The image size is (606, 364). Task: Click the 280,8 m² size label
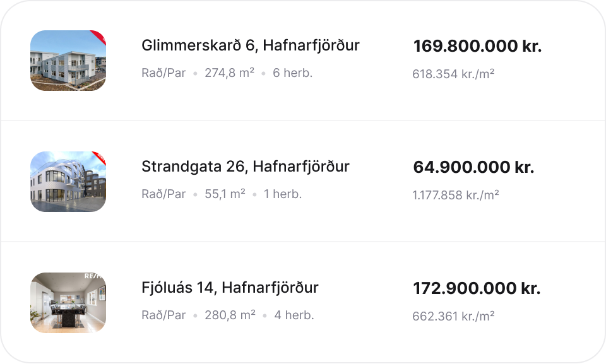coord(230,315)
